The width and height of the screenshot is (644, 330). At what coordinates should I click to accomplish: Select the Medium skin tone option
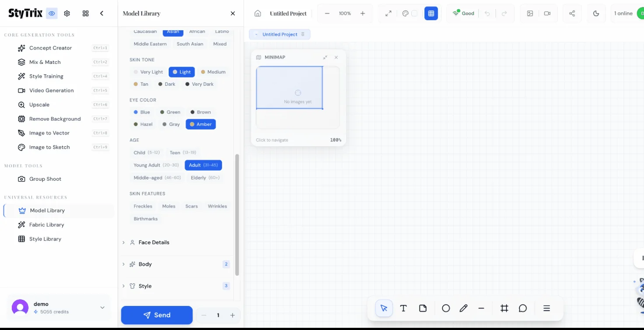pos(213,72)
